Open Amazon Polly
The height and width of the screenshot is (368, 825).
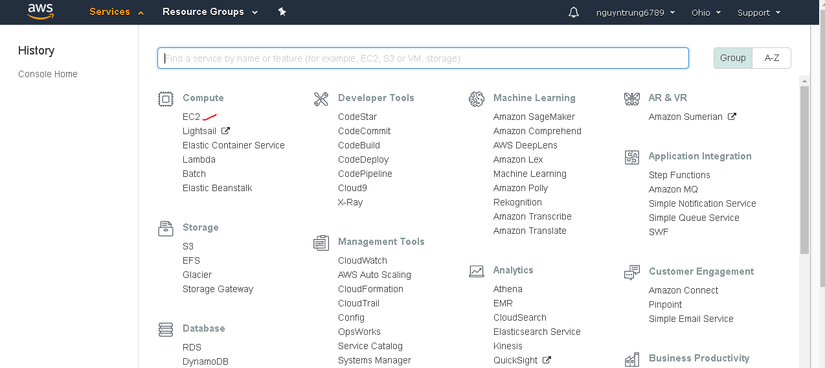click(520, 188)
